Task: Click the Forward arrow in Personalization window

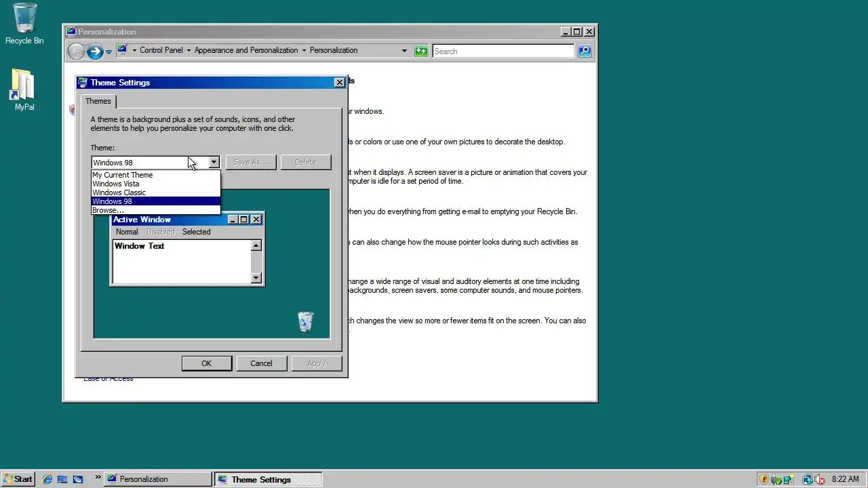Action: 95,51
